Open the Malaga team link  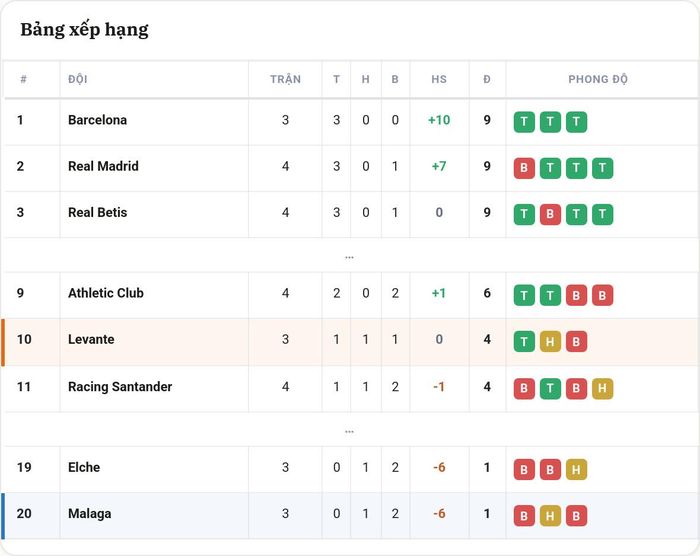click(89, 514)
